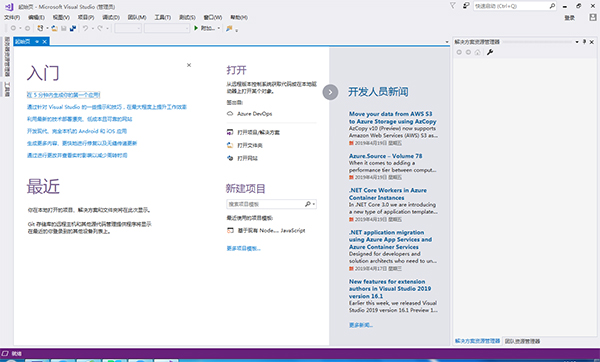The image size is (600, 362).
Task: Open the Team menu
Action: pyautogui.click(x=137, y=17)
